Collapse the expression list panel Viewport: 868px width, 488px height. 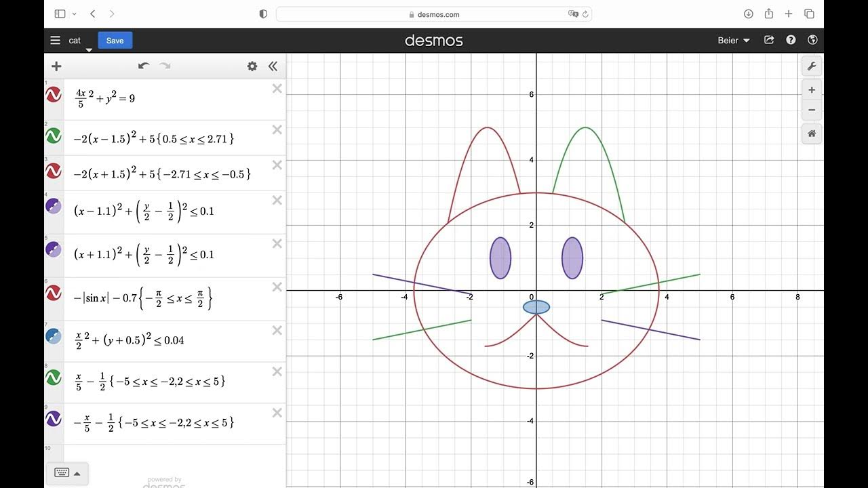coord(273,66)
